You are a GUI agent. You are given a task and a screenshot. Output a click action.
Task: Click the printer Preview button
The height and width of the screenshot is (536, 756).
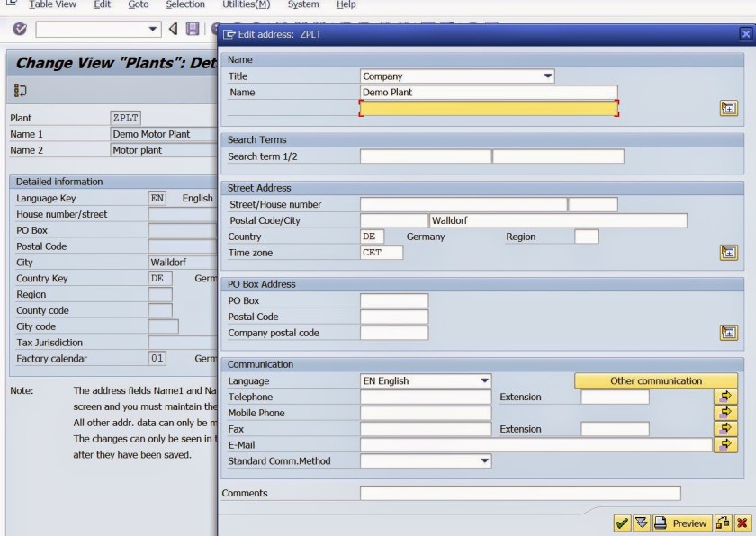(681, 523)
